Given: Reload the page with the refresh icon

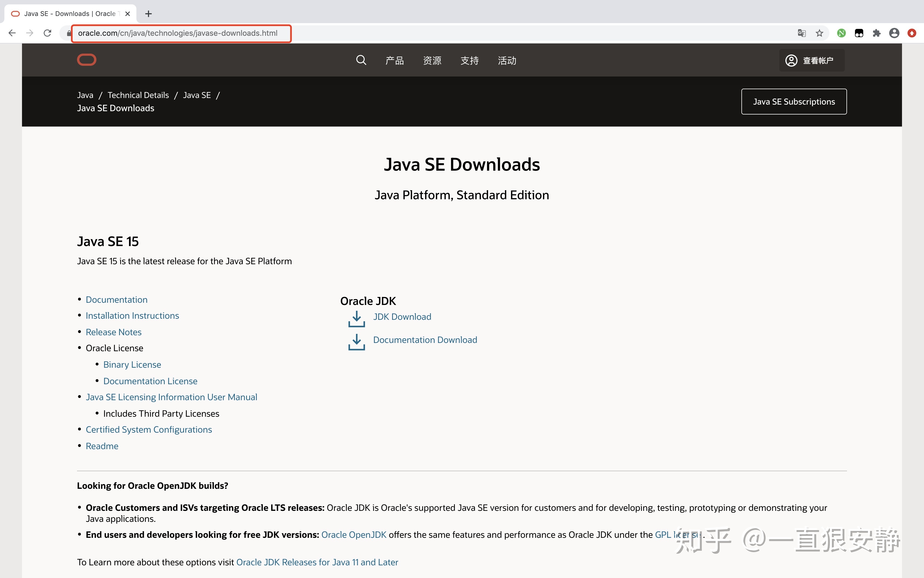Looking at the screenshot, I should pos(47,33).
